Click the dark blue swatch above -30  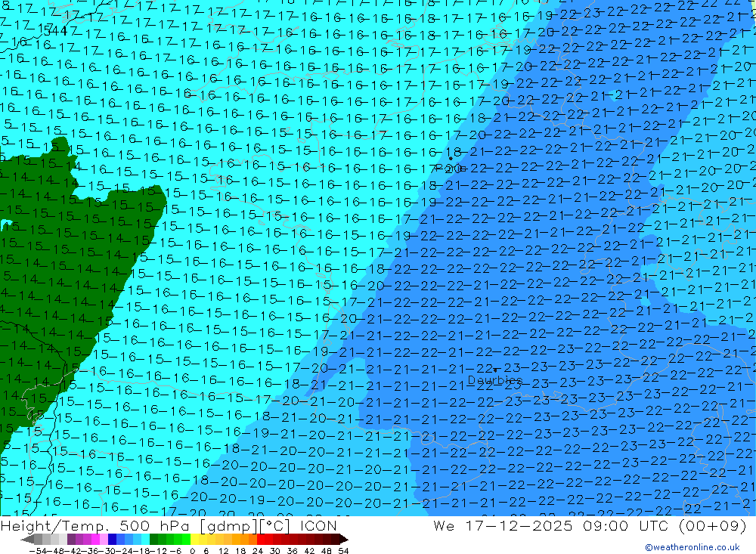tap(113, 539)
